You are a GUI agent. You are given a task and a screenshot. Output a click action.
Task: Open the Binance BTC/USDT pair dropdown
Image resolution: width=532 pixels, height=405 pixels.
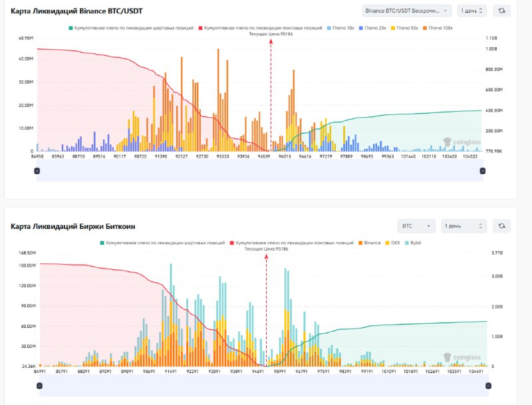pos(406,11)
